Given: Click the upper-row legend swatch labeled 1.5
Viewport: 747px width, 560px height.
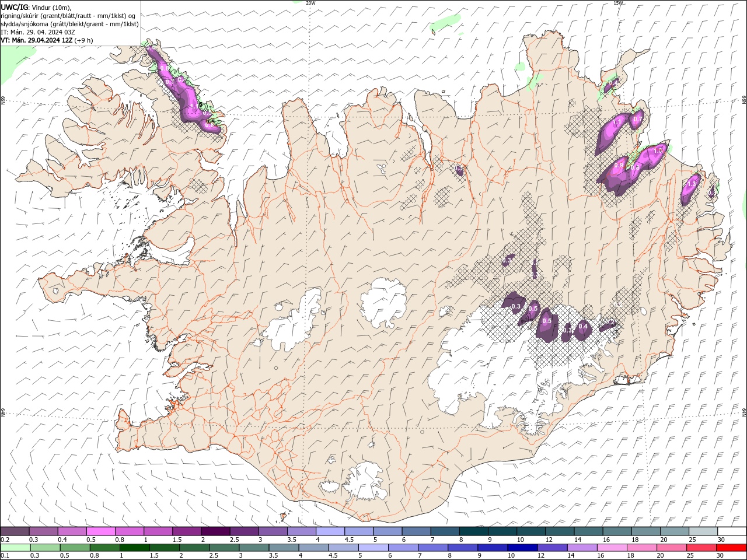Looking at the screenshot, I should [x=187, y=531].
